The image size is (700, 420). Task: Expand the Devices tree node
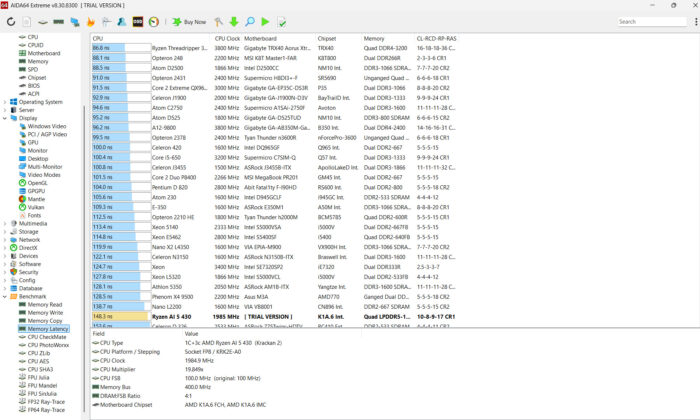coord(4,256)
